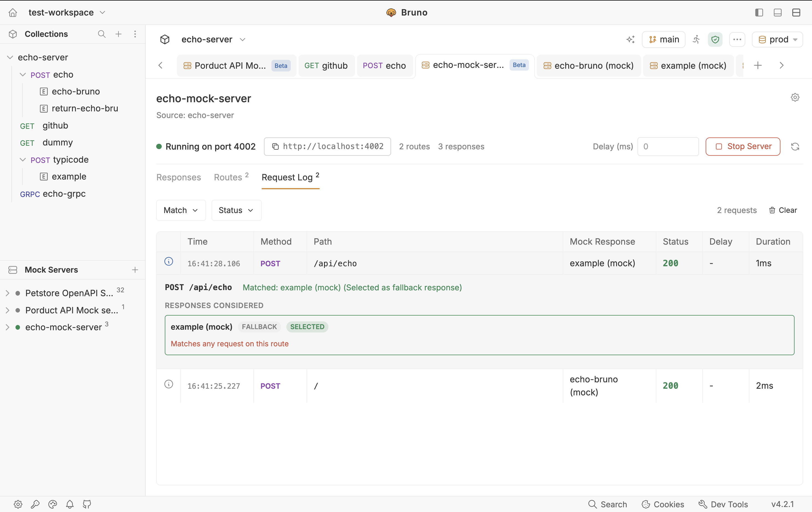Viewport: 812px width, 512px height.
Task: Click the green shield safe mode icon
Action: coord(715,39)
